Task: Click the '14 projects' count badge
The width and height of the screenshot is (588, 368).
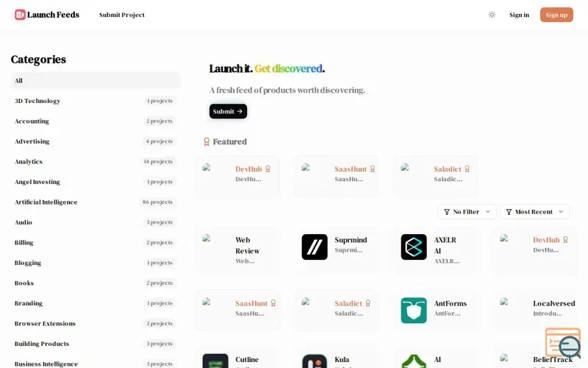Action: [x=158, y=161]
